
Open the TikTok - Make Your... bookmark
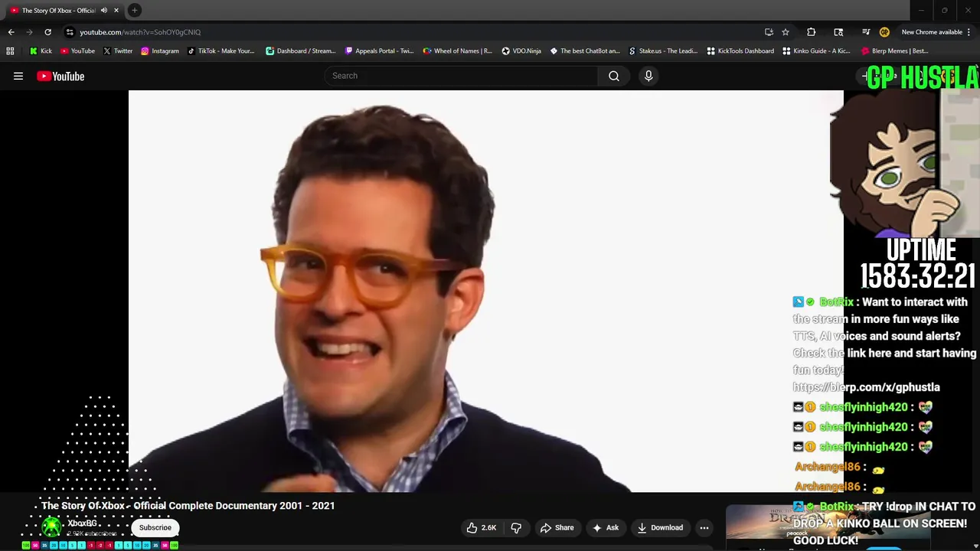click(220, 51)
